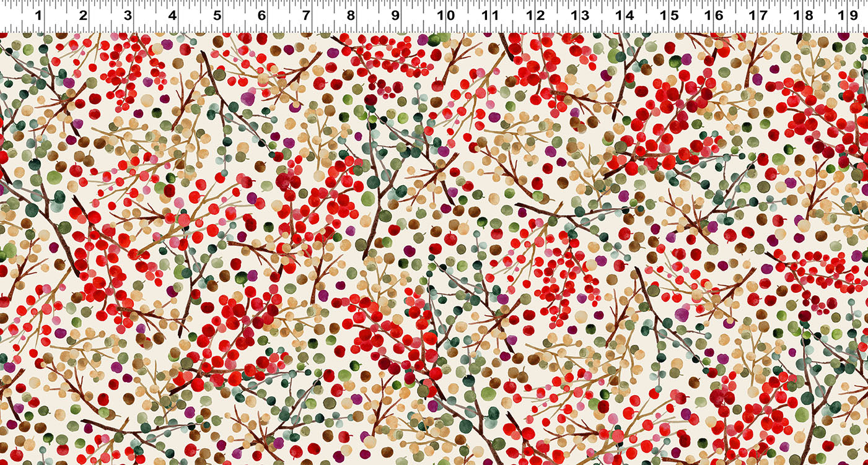868x465 pixels.
Task: Click ruler number 3
Action: tap(128, 15)
